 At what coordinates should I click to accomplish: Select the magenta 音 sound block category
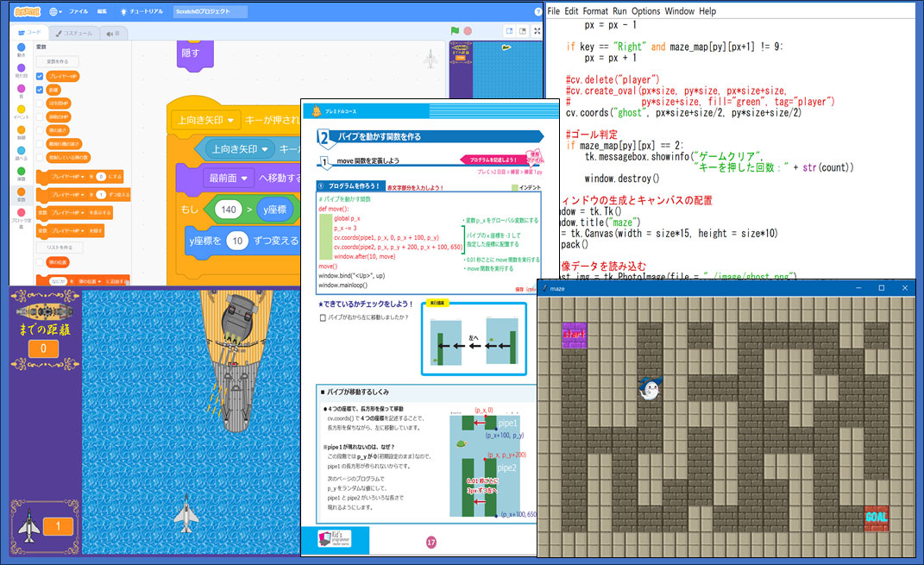22,91
